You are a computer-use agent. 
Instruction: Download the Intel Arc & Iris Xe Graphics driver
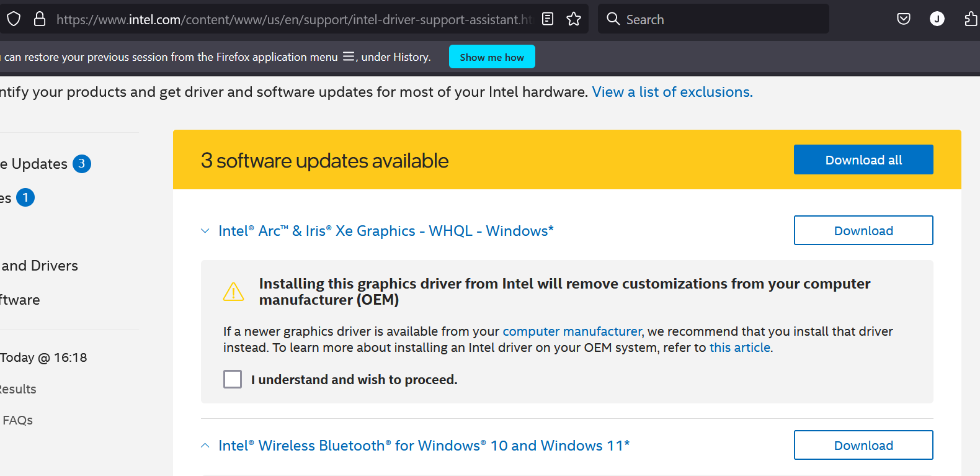pyautogui.click(x=863, y=230)
